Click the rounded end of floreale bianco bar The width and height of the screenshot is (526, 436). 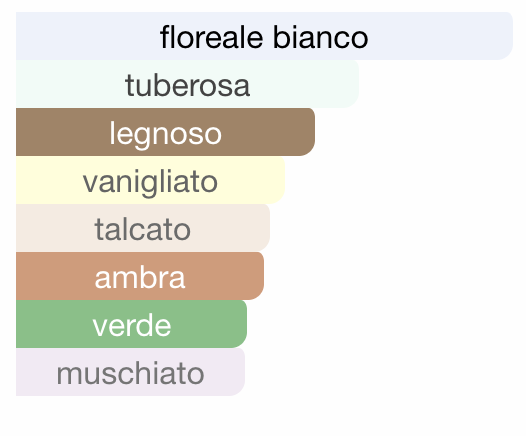503,36
